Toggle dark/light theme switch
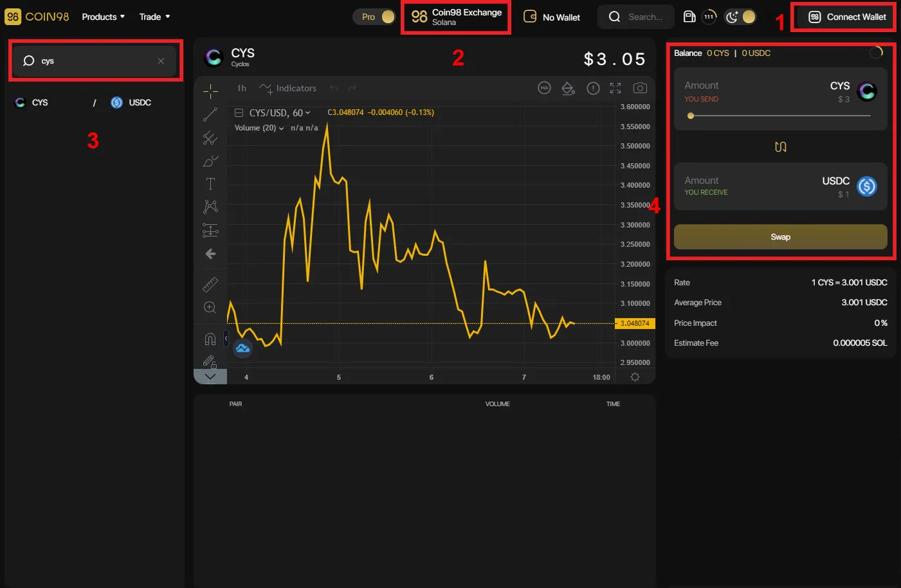The width and height of the screenshot is (901, 588). click(740, 17)
